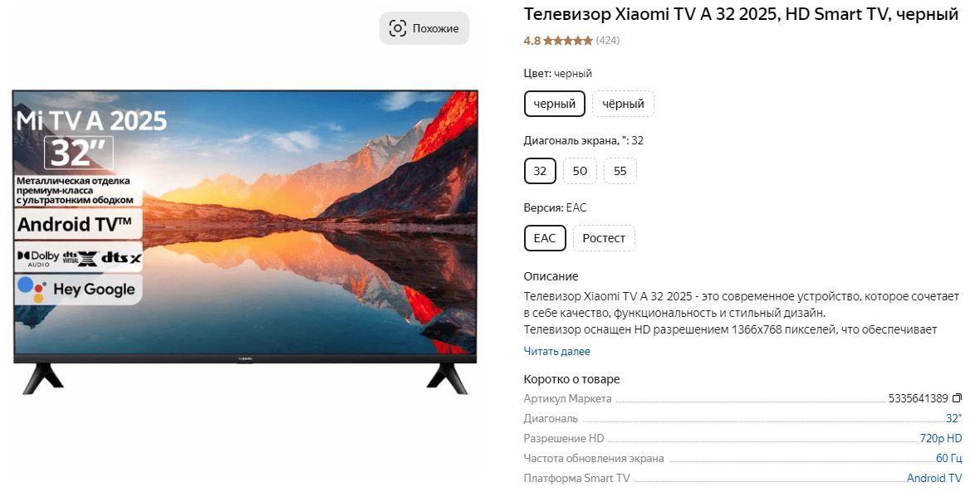Select the dashed чёрный color option
980x492 pixels.
pos(623,104)
